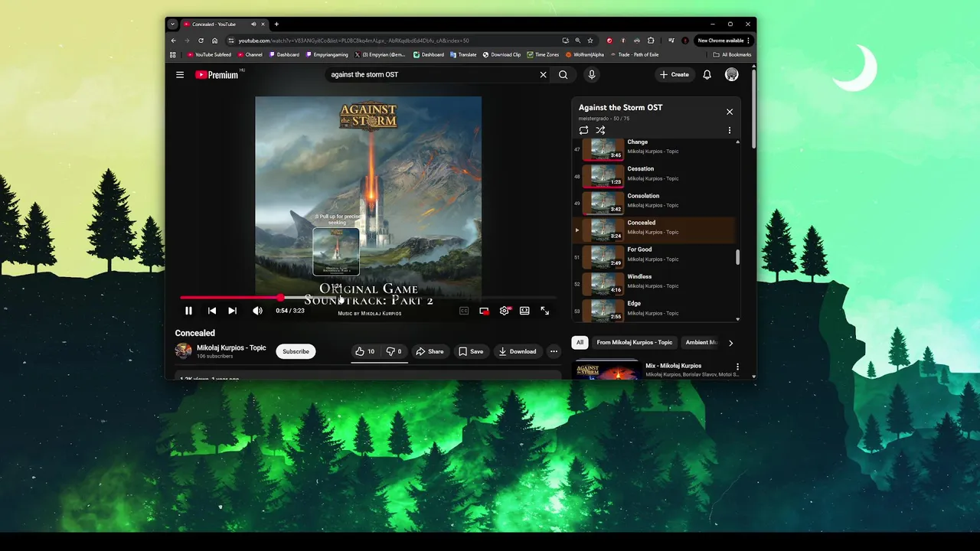Select the Windless playlist entry
The image size is (980, 551).
(655, 284)
